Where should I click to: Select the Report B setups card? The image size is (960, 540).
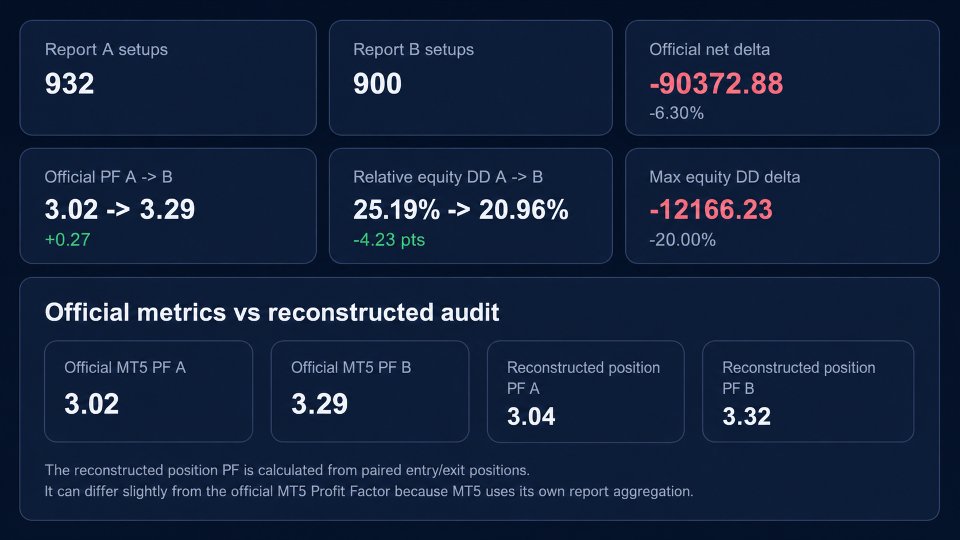coord(470,78)
